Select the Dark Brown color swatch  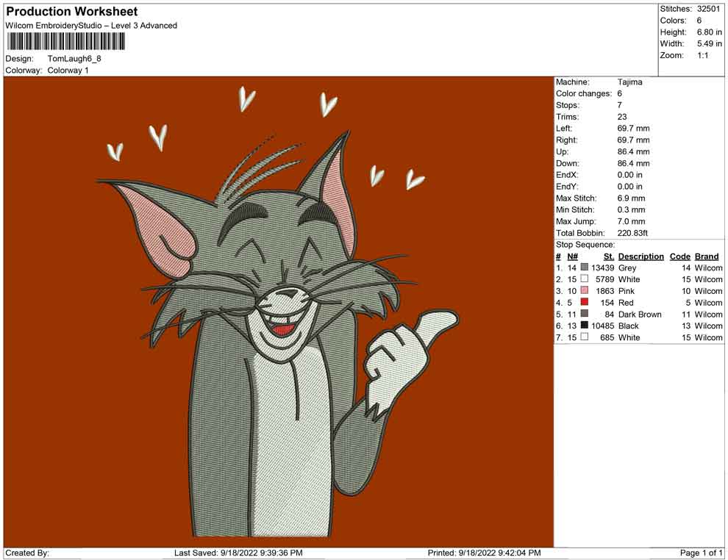(x=585, y=315)
